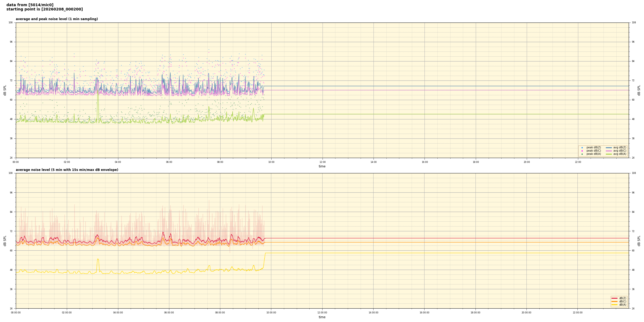Click the 'average and peak noise level' chart title

click(57, 19)
